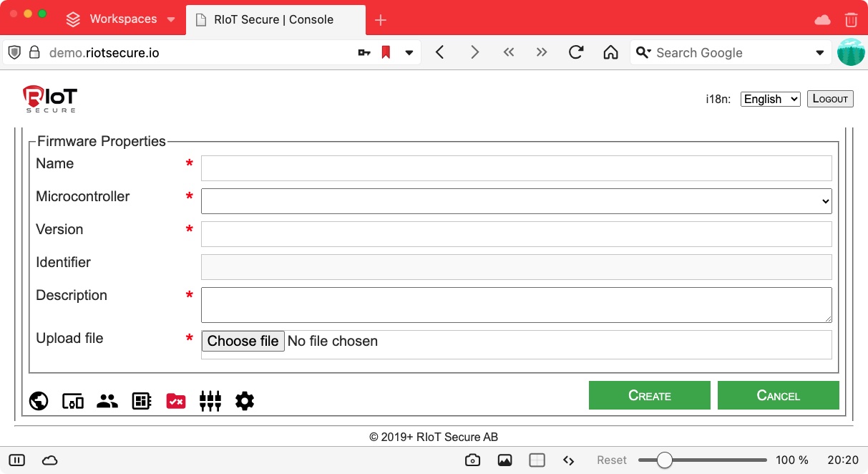Toggle the sidebar panel in status bar

point(17,460)
